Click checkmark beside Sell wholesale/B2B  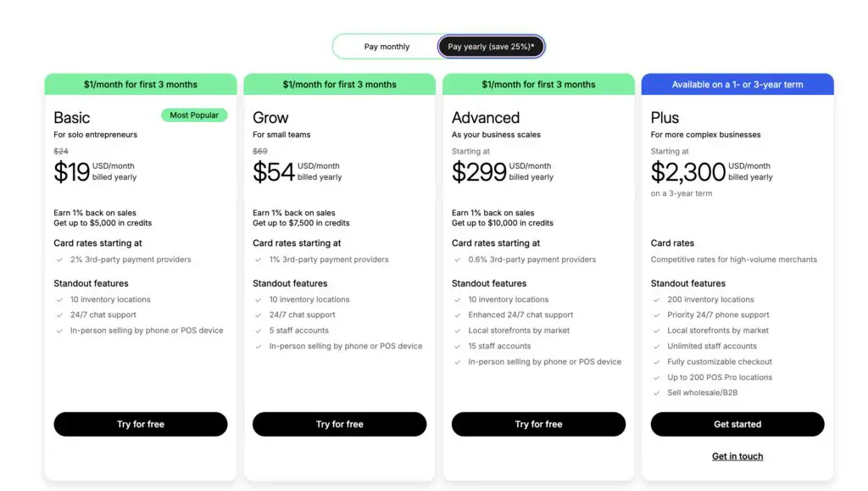[x=657, y=393]
